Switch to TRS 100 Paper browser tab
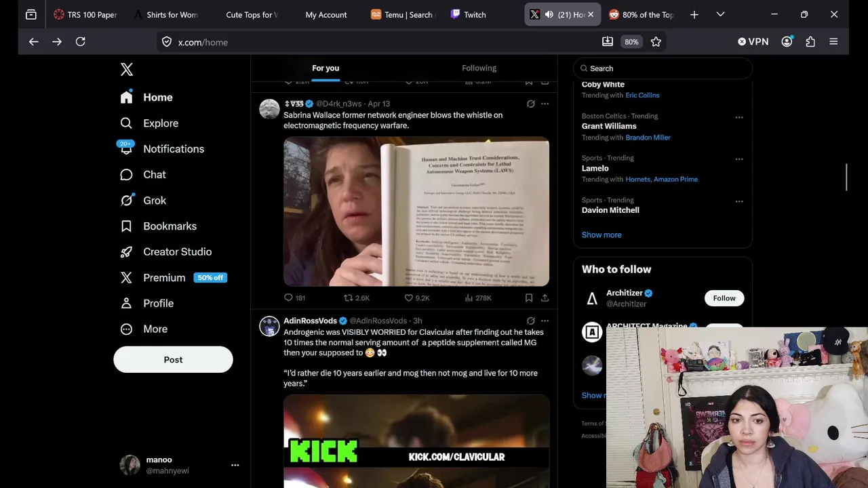The width and height of the screenshot is (868, 488). coord(85,14)
